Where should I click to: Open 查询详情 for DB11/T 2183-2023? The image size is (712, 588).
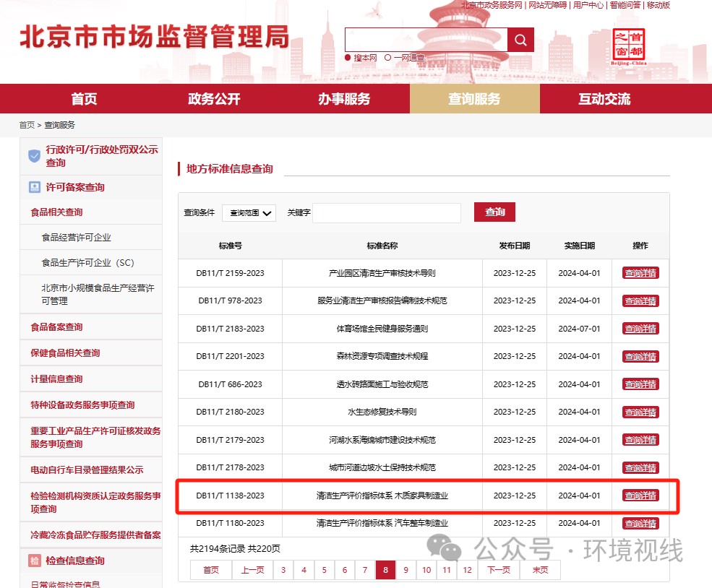[640, 329]
